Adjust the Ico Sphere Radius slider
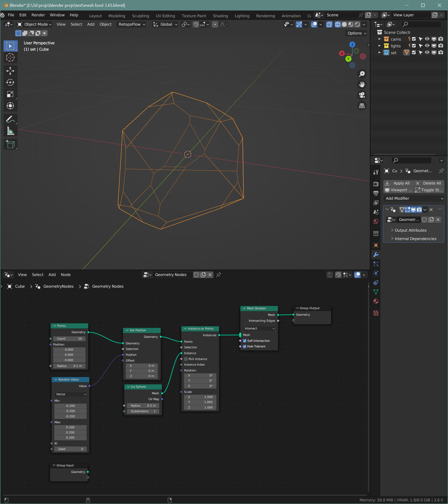 [x=143, y=406]
